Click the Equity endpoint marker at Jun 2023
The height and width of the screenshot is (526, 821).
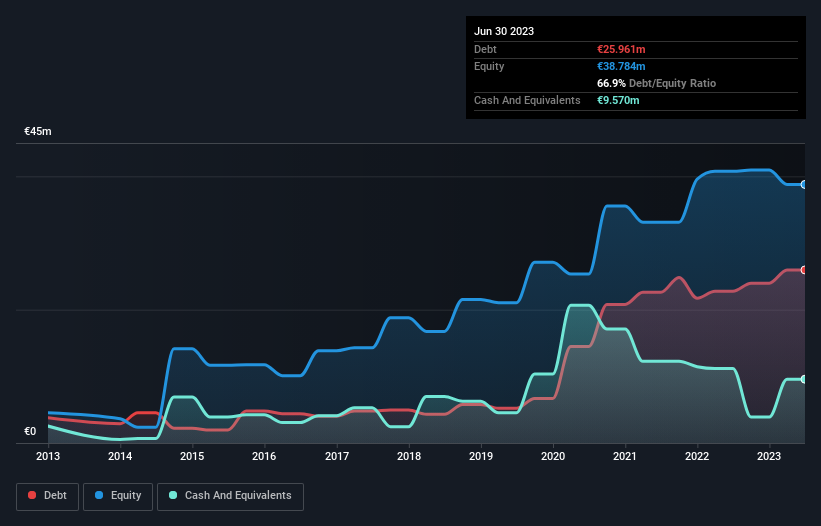tap(804, 185)
